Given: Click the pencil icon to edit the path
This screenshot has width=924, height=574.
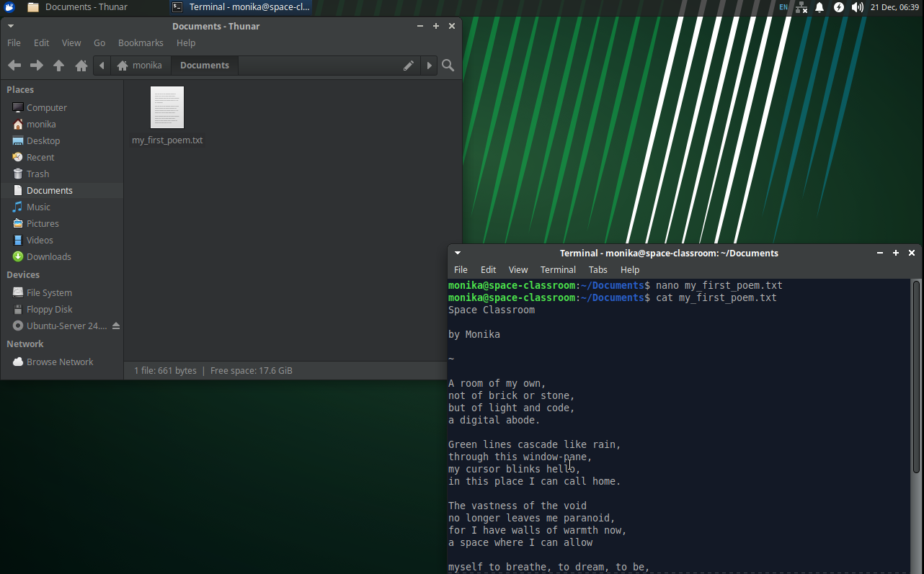Looking at the screenshot, I should click(x=409, y=66).
